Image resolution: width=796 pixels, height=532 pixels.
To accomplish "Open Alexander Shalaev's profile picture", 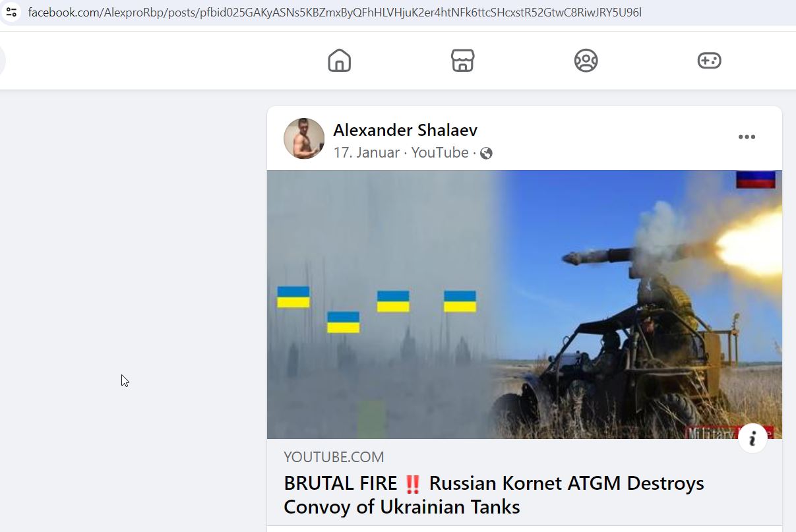I will pos(304,138).
